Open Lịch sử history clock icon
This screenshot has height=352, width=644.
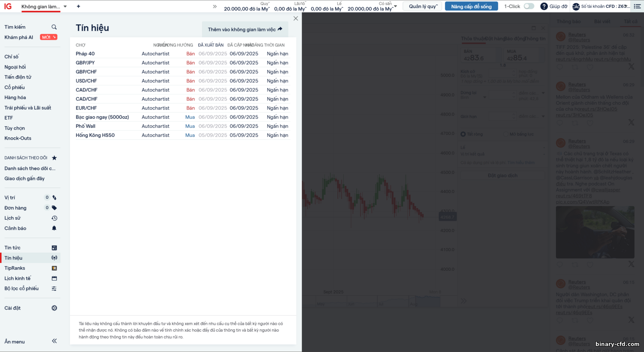54,218
